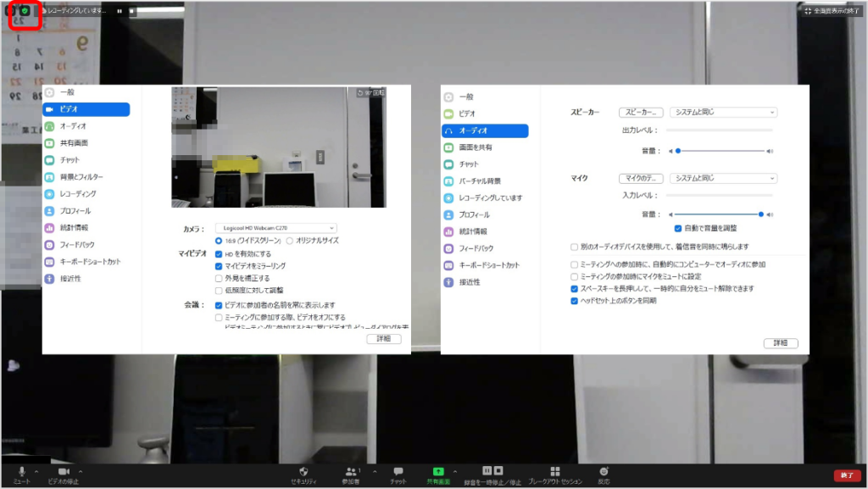Screen dimensions: 868x489
Task: Open the Reactions smiley icon
Action: click(604, 471)
